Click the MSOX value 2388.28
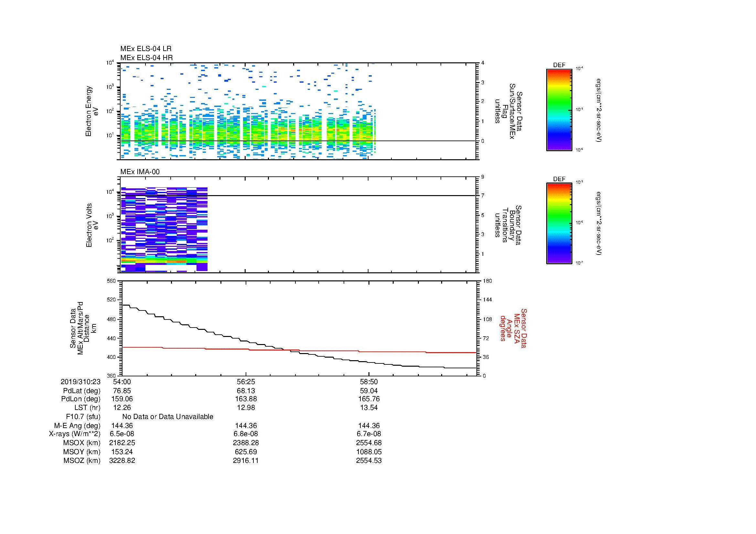The height and width of the screenshot is (534, 756). pos(246,443)
